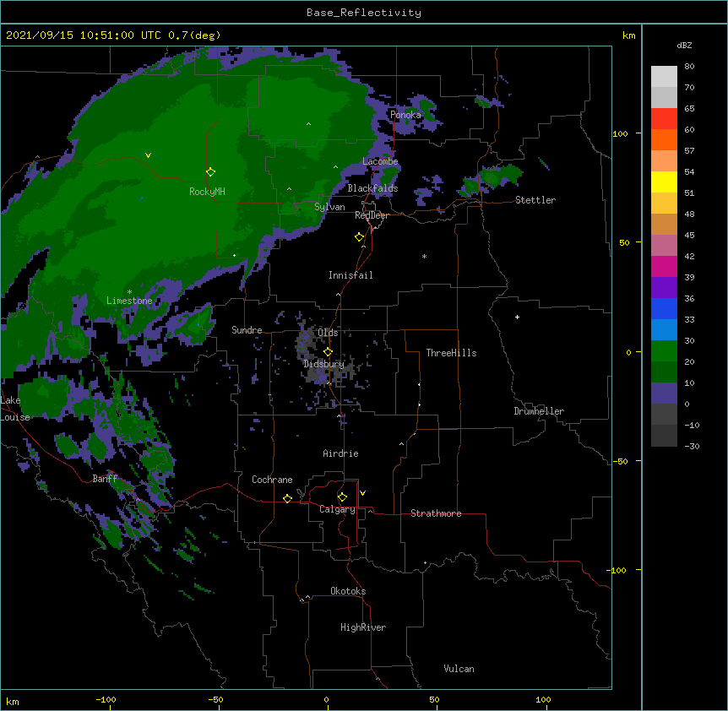The width and height of the screenshot is (728, 711).
Task: Pick the gold 48-51 dBZ legend swatch
Action: [x=664, y=204]
